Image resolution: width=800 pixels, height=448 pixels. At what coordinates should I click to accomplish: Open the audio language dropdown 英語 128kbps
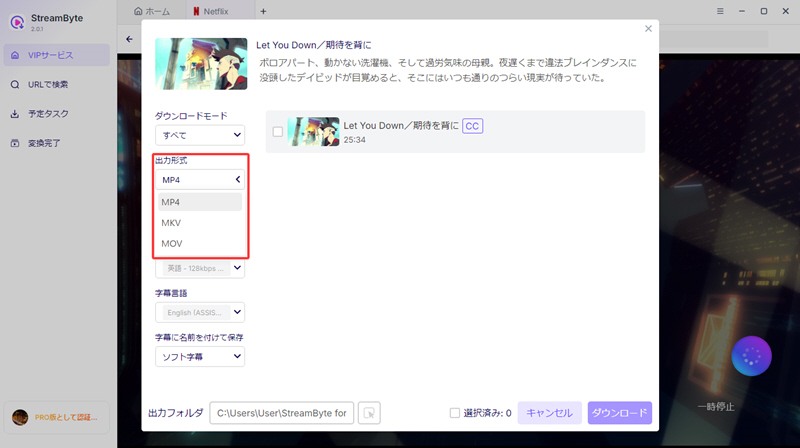pos(200,268)
